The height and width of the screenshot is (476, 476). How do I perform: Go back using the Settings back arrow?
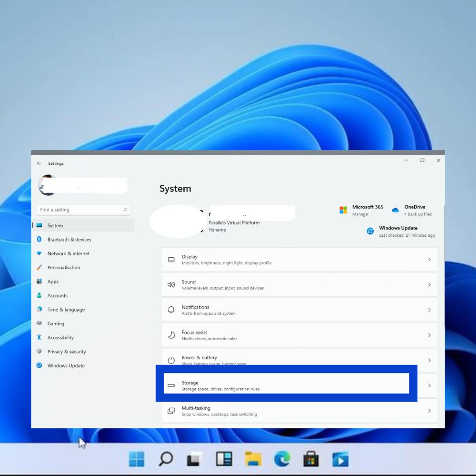click(x=39, y=163)
